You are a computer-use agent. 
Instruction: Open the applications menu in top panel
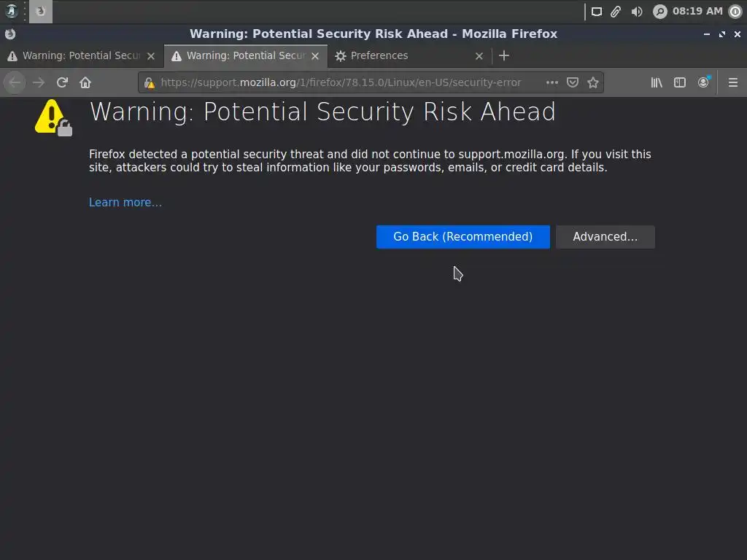[x=12, y=11]
